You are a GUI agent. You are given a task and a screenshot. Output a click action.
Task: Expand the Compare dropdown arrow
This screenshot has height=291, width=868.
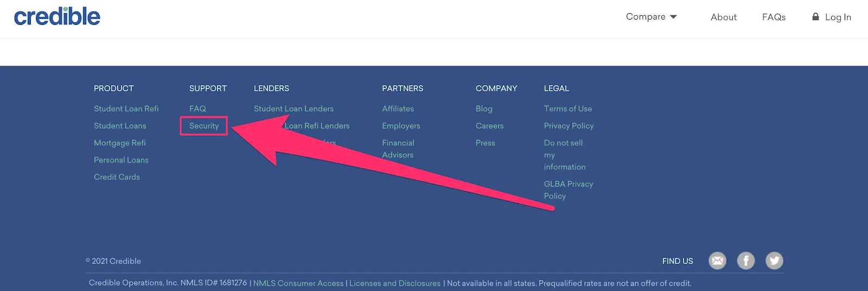(x=673, y=17)
